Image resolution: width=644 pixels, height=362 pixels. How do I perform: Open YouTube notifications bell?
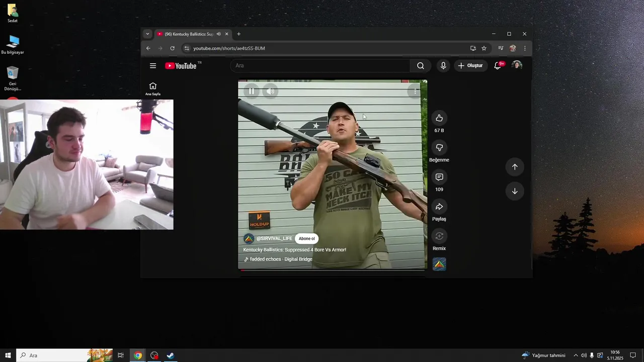click(498, 65)
